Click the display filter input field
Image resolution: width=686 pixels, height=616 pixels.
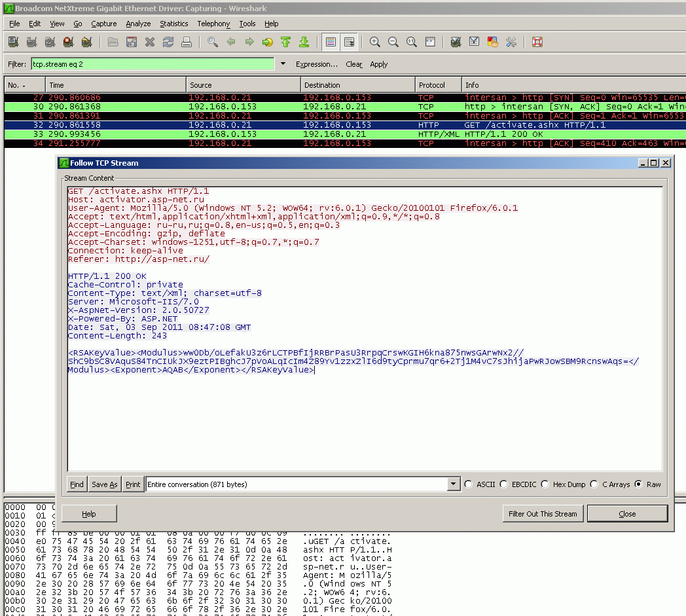(x=153, y=64)
